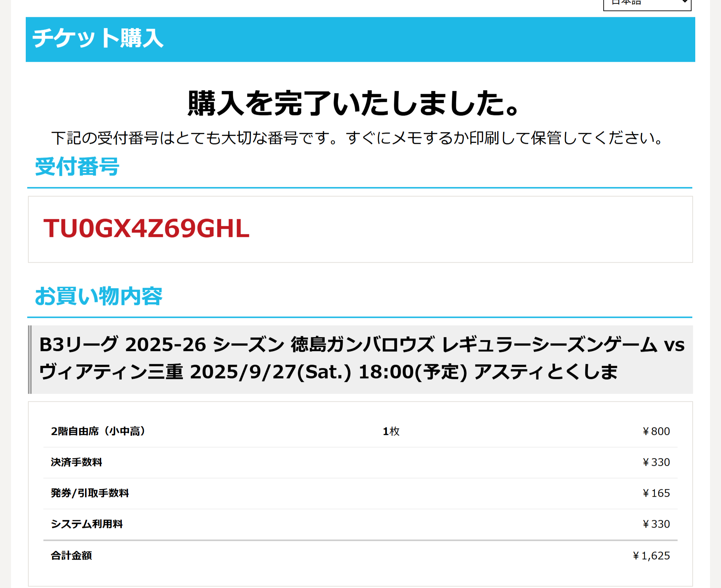Click the ¥800 ticket price

(656, 431)
